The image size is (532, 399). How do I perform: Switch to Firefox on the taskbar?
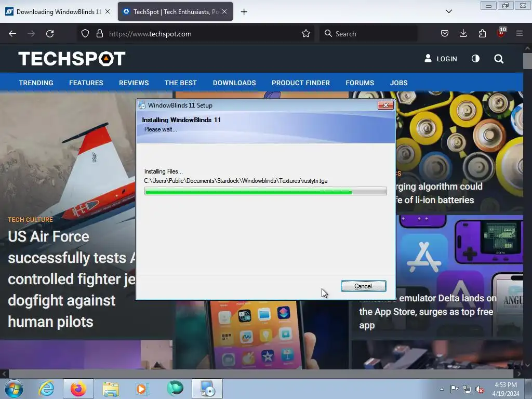[x=78, y=389]
